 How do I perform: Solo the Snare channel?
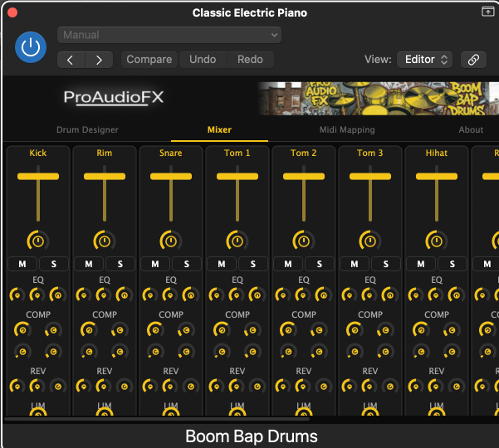coord(187,264)
